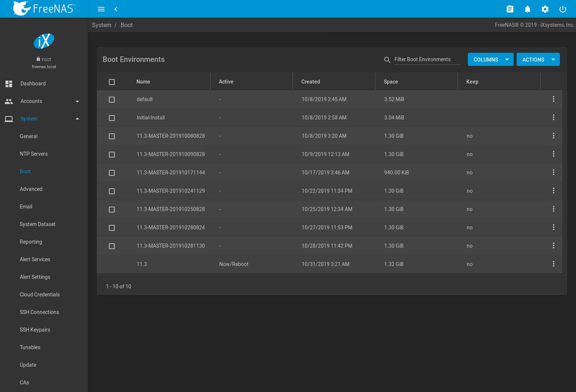The width and height of the screenshot is (576, 392).
Task: Open the COLUMNS dropdown
Action: [x=490, y=60]
